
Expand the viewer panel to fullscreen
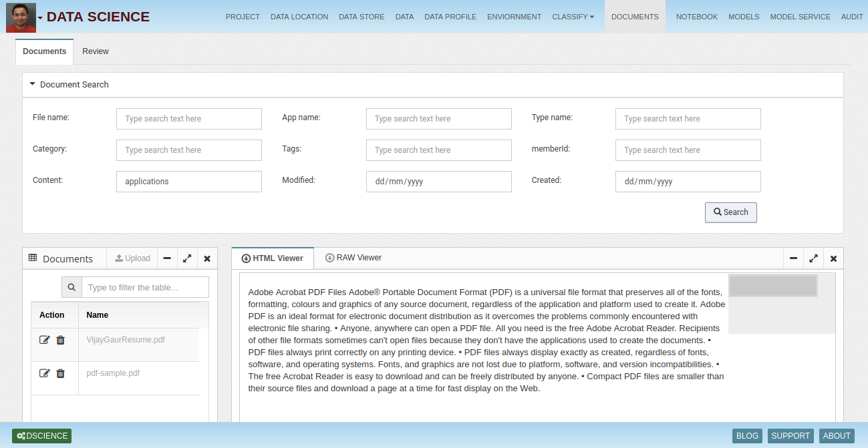click(813, 258)
